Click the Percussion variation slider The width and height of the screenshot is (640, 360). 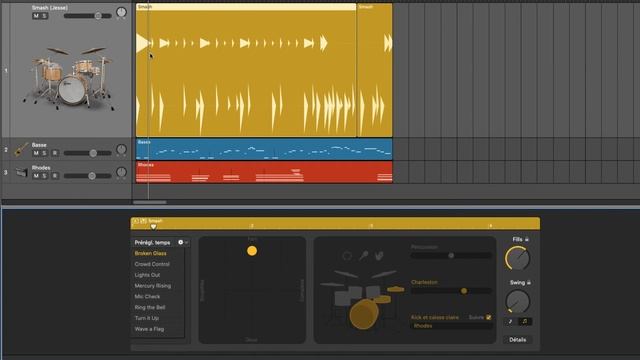pos(451,256)
